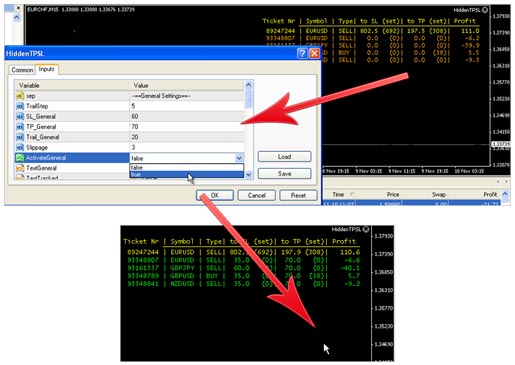The image size is (515, 365).
Task: Click the string icon beside the sep variable
Action: (20, 96)
